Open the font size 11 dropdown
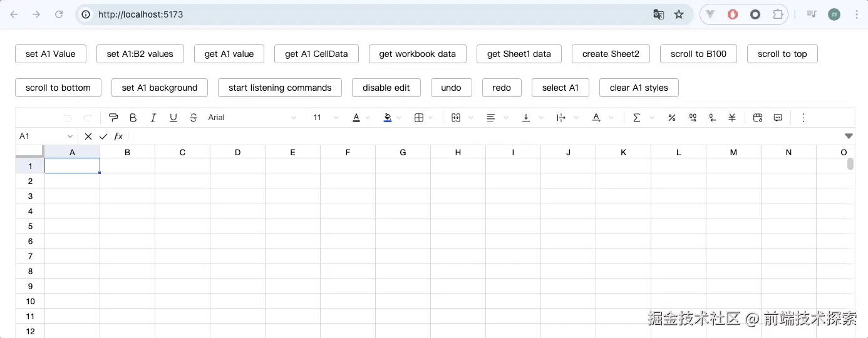The width and height of the screenshot is (868, 338). [x=326, y=118]
